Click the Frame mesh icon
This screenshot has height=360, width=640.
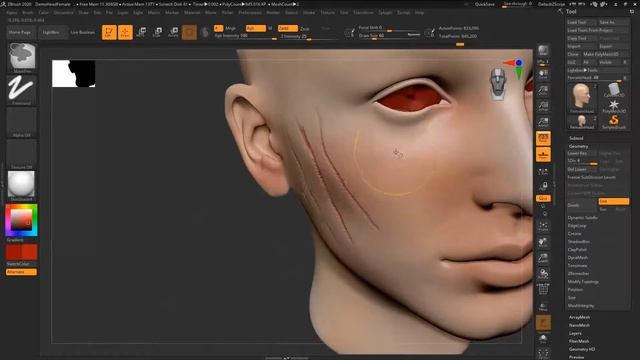click(x=543, y=226)
